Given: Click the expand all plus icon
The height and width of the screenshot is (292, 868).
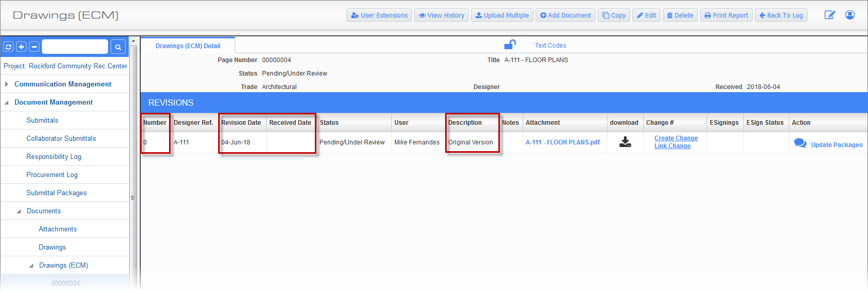Looking at the screenshot, I should [x=21, y=47].
